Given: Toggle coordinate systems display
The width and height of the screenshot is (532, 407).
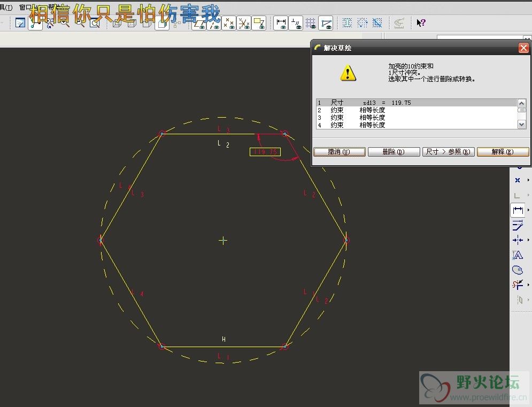Looking at the screenshot, I should click(x=244, y=24).
